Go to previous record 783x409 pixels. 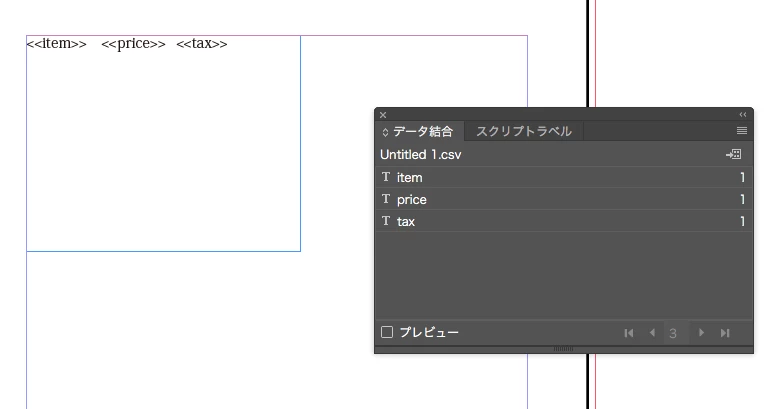[652, 333]
